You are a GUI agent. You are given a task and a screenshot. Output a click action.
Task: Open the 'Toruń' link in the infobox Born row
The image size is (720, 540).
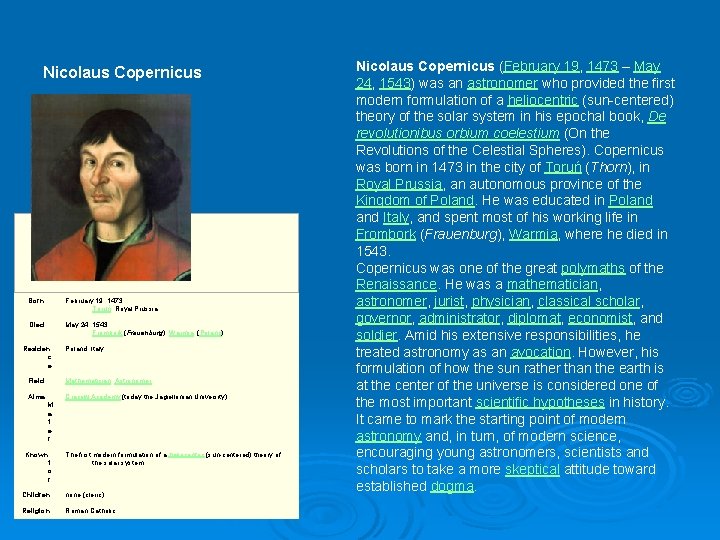tap(101, 309)
